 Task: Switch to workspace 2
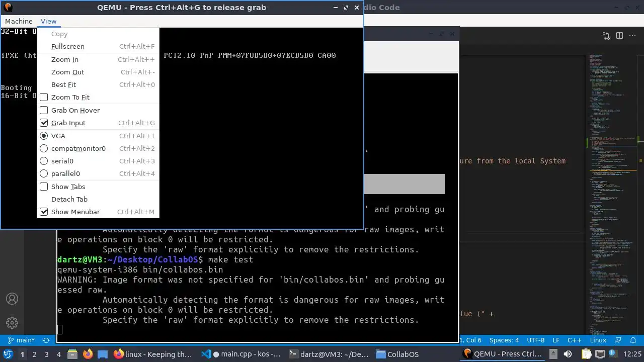click(x=35, y=354)
